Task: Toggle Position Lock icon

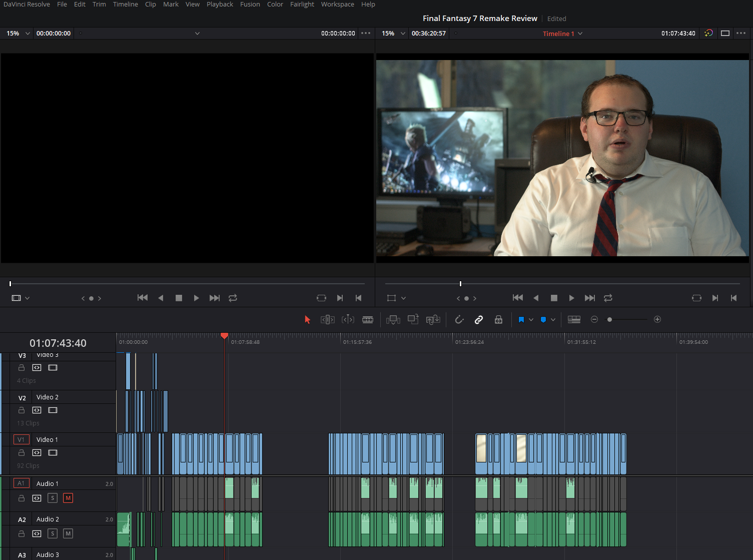Action: (x=498, y=319)
